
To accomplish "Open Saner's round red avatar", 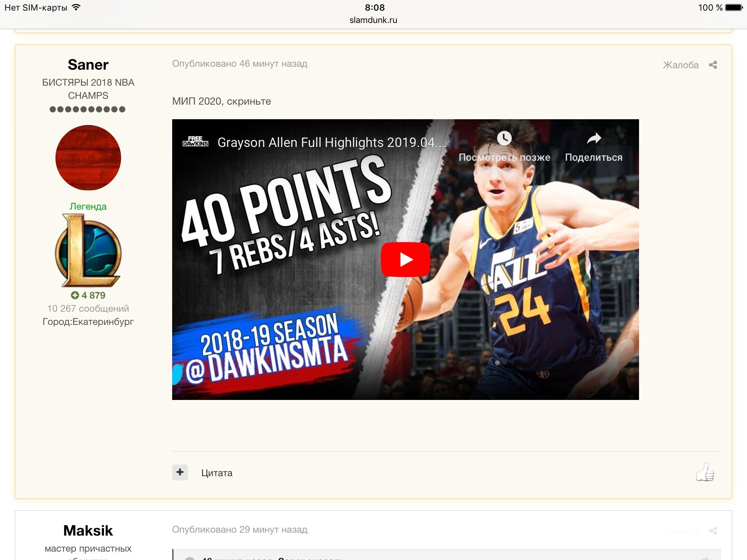I will point(88,158).
